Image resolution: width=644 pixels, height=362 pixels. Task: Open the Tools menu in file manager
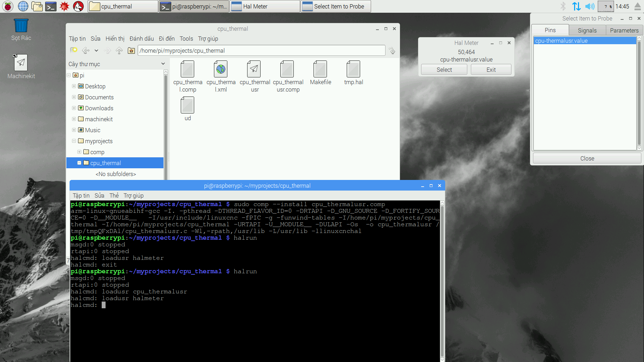[186, 39]
